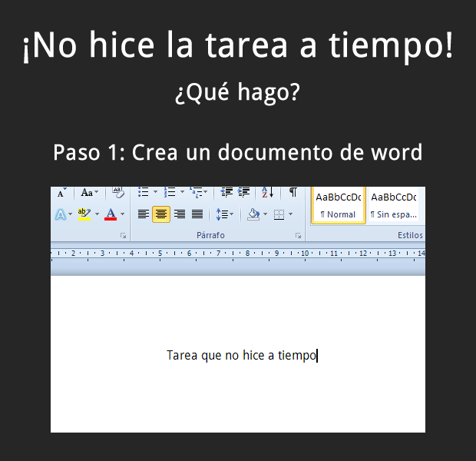Click the Change Case Aa icon
This screenshot has height=461, width=476.
87,193
